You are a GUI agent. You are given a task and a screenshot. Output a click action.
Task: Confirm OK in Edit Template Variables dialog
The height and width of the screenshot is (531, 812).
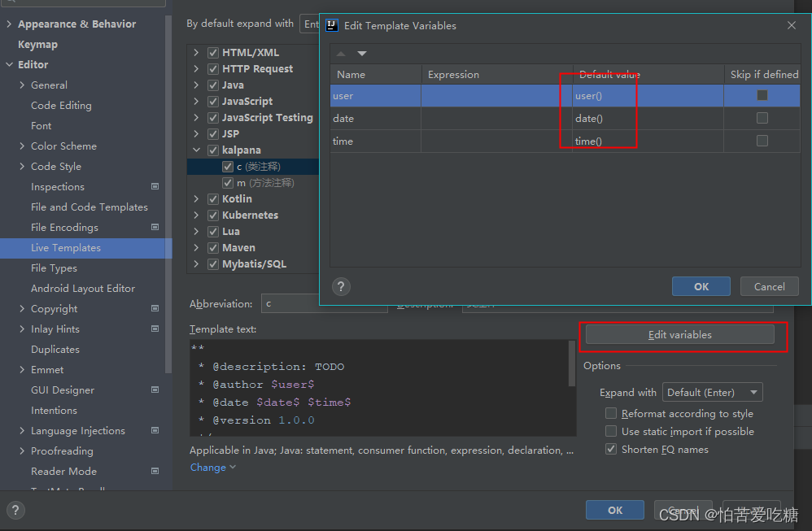point(701,287)
